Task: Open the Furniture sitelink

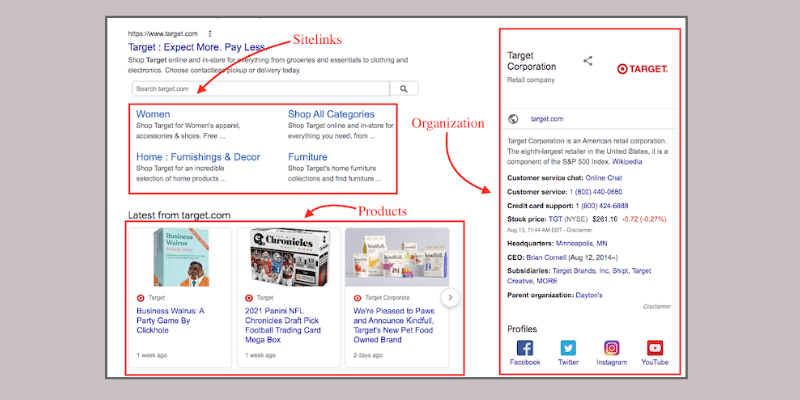Action: coord(308,157)
